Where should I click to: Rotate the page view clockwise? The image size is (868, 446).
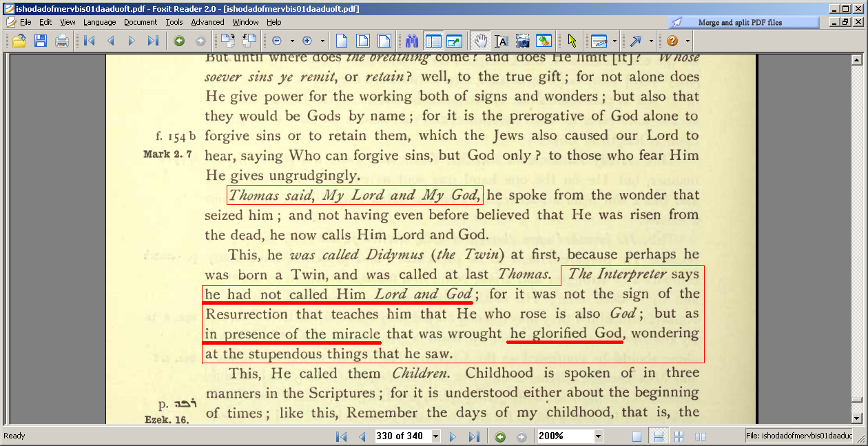click(x=228, y=41)
